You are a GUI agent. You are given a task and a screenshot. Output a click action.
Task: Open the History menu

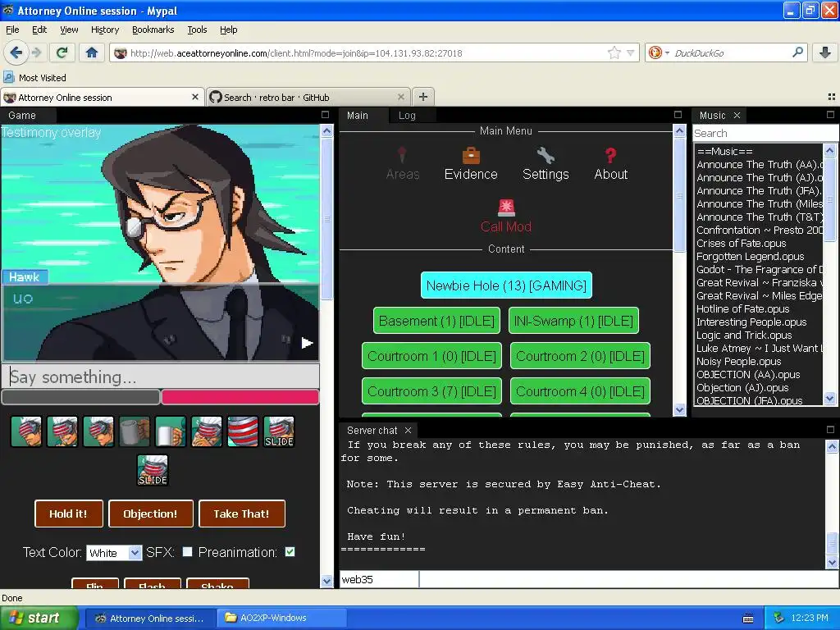105,30
